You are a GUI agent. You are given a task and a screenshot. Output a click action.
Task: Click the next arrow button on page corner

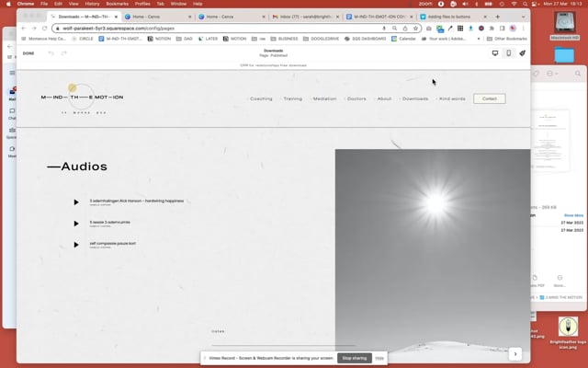(515, 354)
